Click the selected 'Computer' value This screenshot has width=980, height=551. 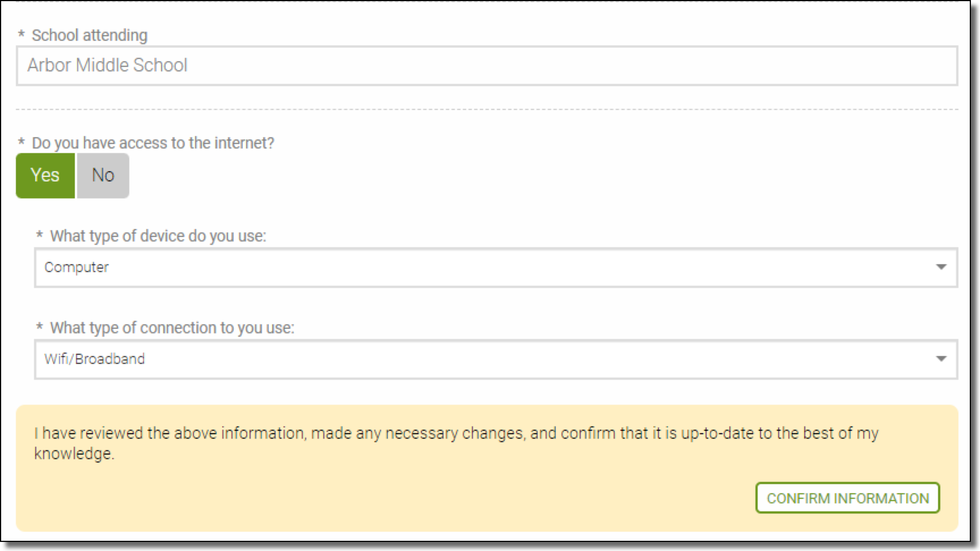[x=76, y=267]
